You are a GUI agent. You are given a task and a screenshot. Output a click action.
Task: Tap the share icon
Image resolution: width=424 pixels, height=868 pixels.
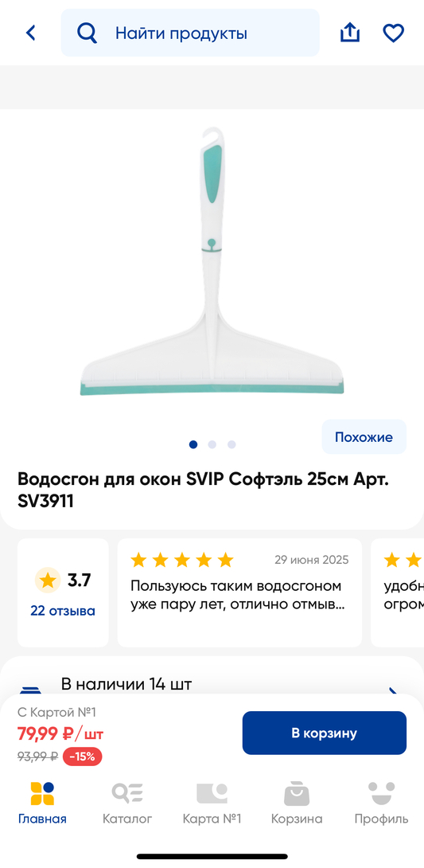pos(349,33)
